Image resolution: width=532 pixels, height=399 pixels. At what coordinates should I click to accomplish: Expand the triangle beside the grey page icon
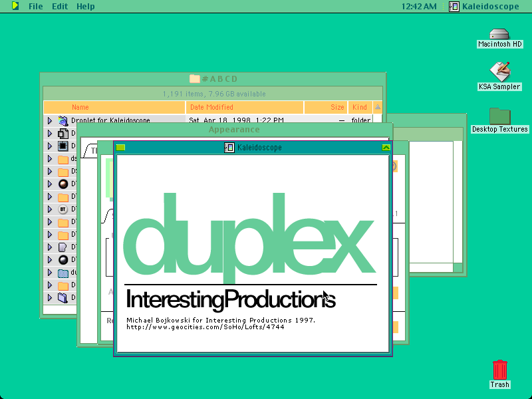(49, 247)
